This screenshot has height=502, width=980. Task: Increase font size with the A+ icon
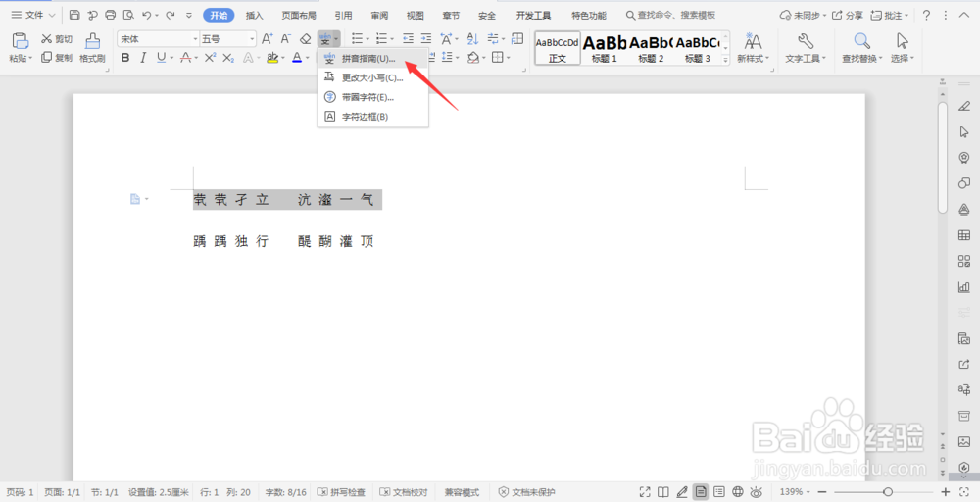[x=267, y=39]
